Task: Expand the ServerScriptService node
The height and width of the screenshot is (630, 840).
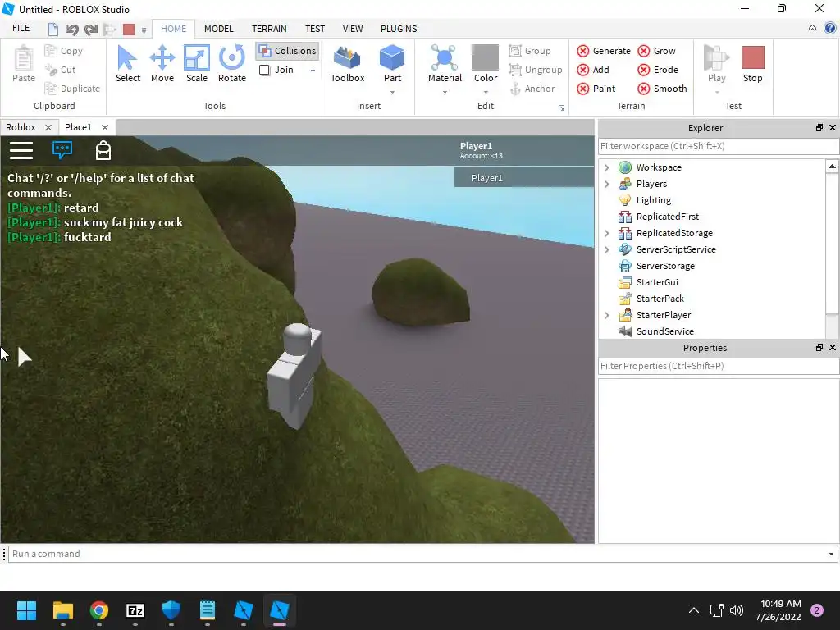Action: (x=606, y=249)
